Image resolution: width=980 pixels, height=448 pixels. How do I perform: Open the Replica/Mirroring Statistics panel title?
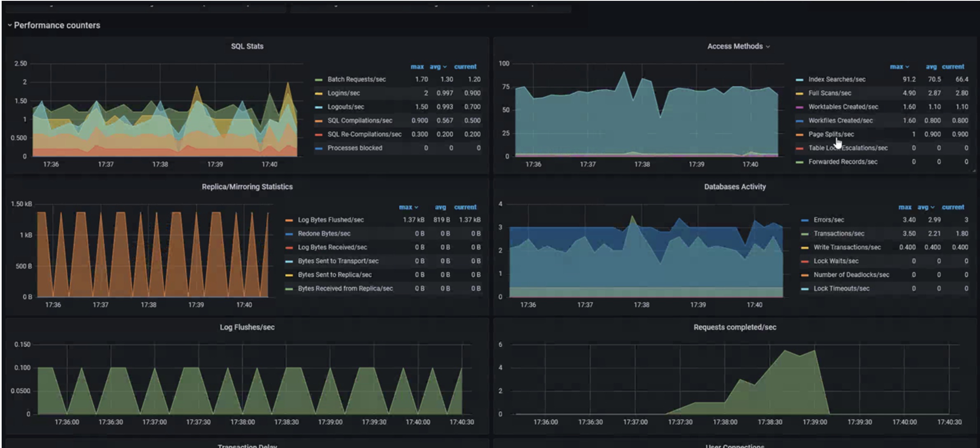pyautogui.click(x=247, y=186)
